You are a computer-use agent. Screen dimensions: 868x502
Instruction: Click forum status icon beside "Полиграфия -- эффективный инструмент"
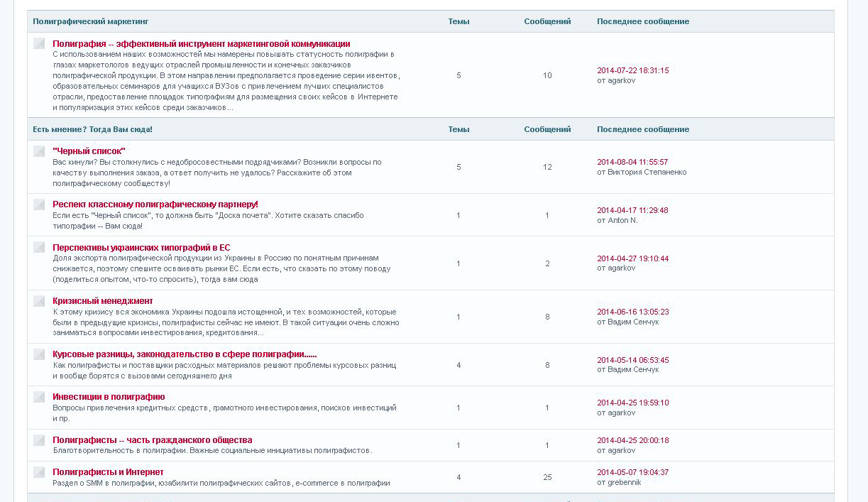[39, 44]
